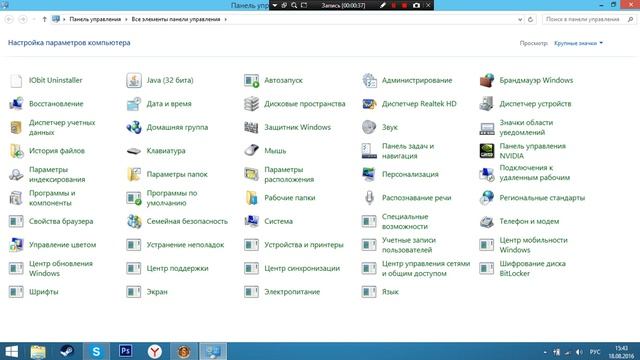Open the Звук speaker icon

pyautogui.click(x=369, y=127)
